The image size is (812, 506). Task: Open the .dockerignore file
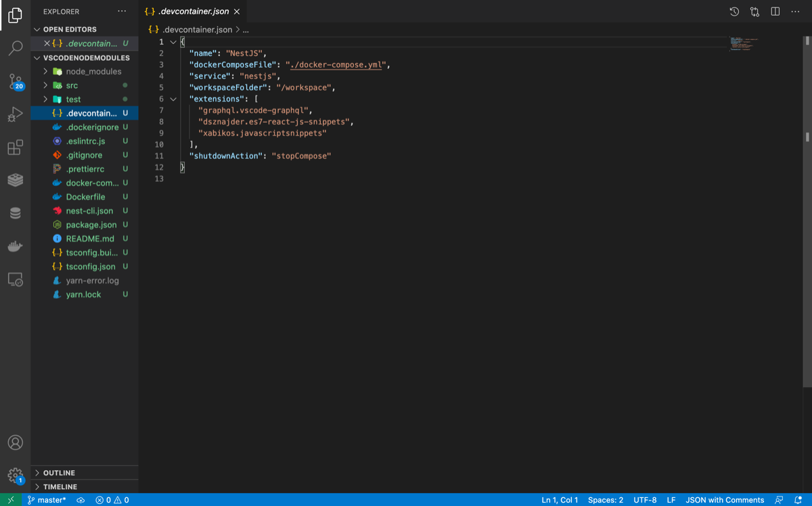pyautogui.click(x=85, y=127)
